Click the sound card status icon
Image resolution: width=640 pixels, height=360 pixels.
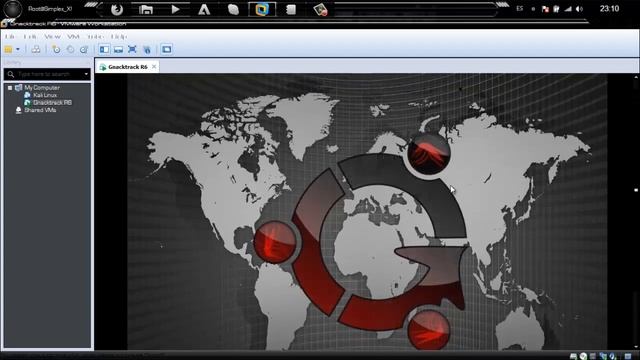point(613,356)
